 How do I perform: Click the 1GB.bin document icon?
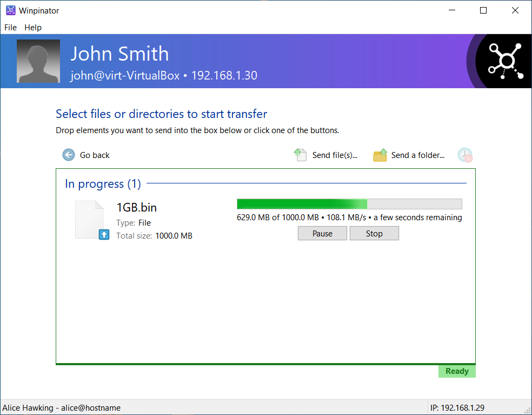(x=89, y=218)
